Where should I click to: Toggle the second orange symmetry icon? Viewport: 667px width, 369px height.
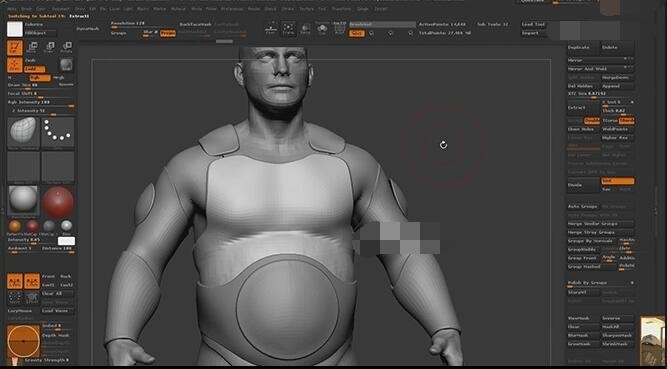(x=32, y=281)
